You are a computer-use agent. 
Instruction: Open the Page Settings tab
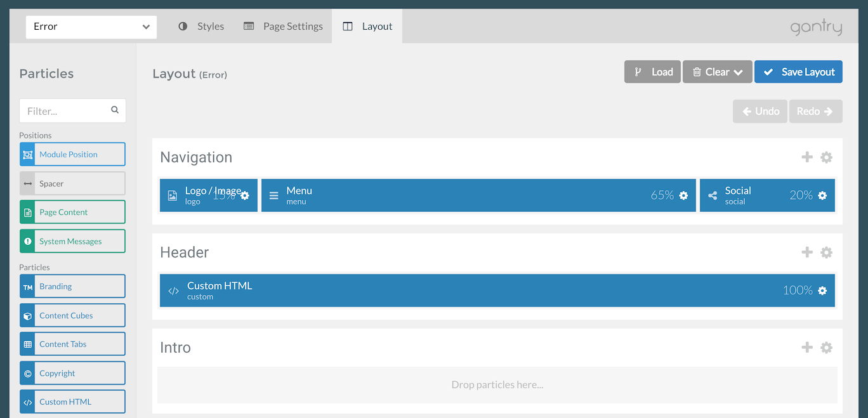click(x=284, y=27)
